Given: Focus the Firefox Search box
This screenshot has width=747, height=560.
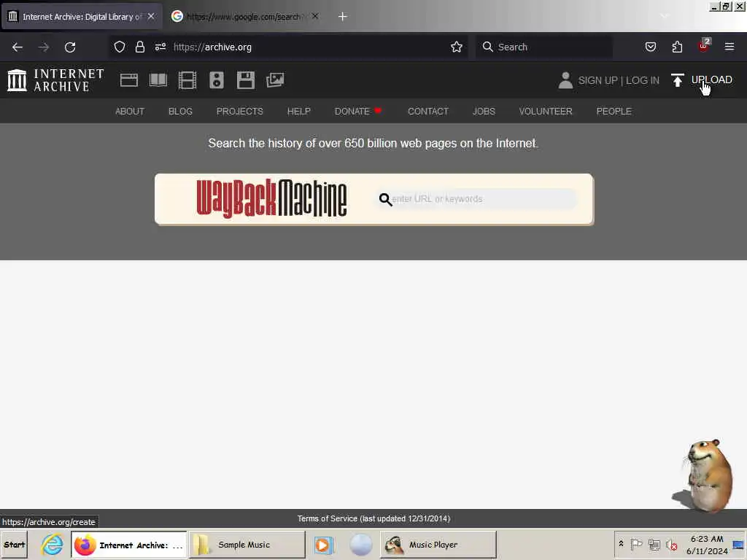Looking at the screenshot, I should (x=544, y=47).
